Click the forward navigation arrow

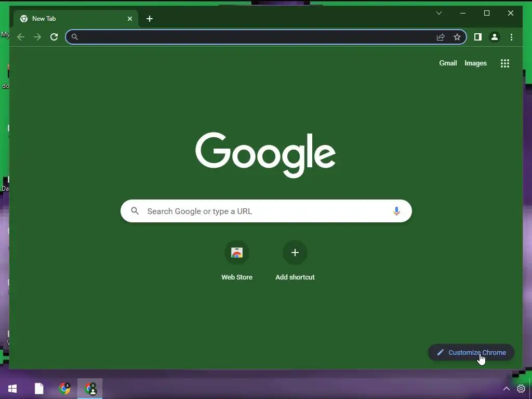tap(37, 37)
